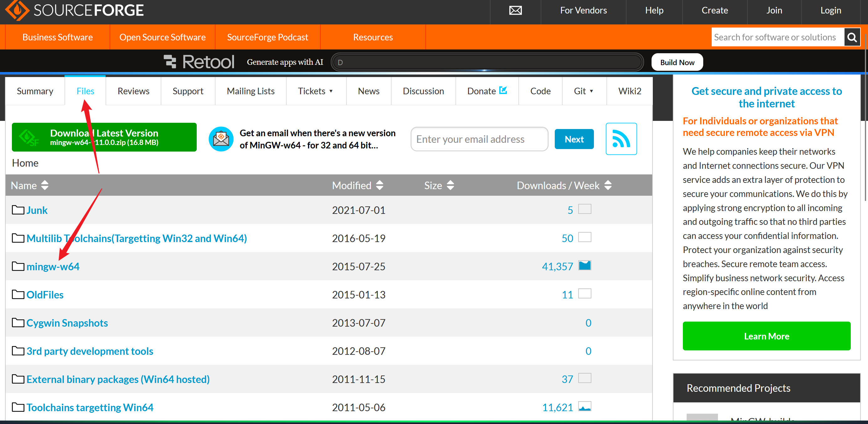868x424 pixels.
Task: Click the External binary packages folder icon
Action: 18,379
